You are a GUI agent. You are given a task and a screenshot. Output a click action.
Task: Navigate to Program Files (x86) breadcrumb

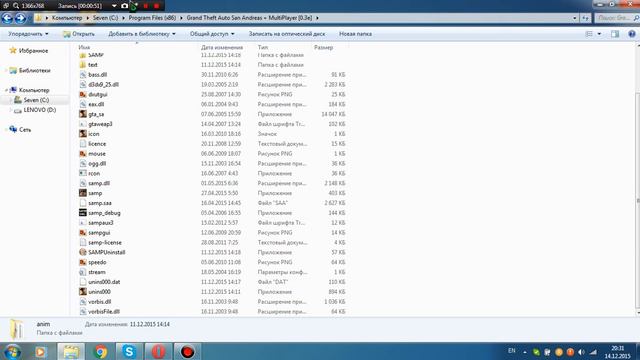point(152,18)
